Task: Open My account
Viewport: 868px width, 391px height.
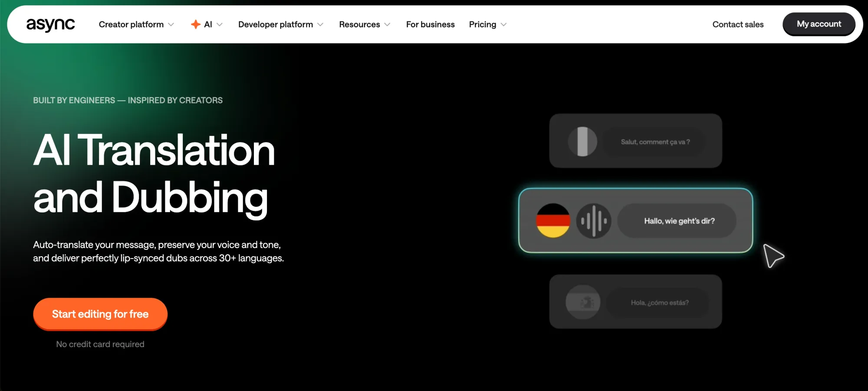Action: click(819, 24)
